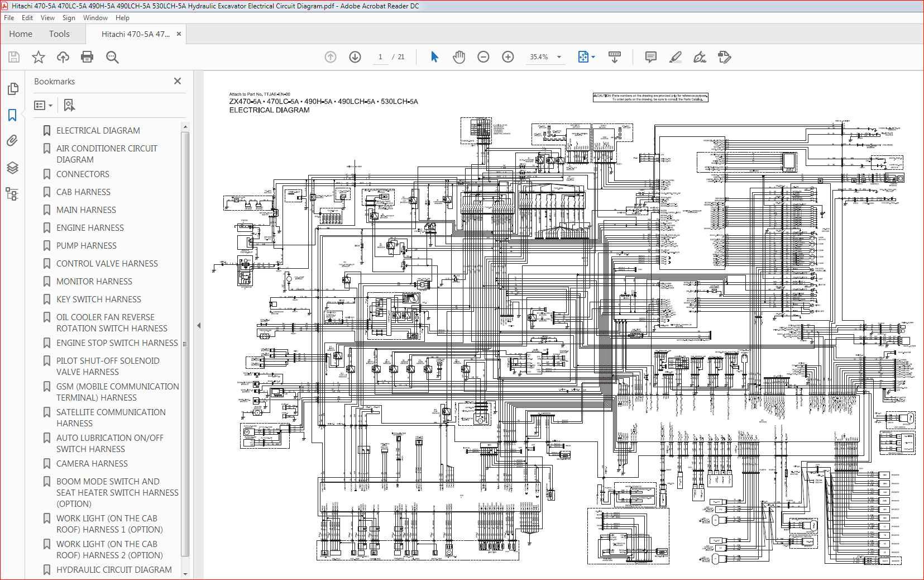Viewport: 924px width, 580px height.
Task: Select CAMERA HARNESS bookmark
Action: coord(92,464)
